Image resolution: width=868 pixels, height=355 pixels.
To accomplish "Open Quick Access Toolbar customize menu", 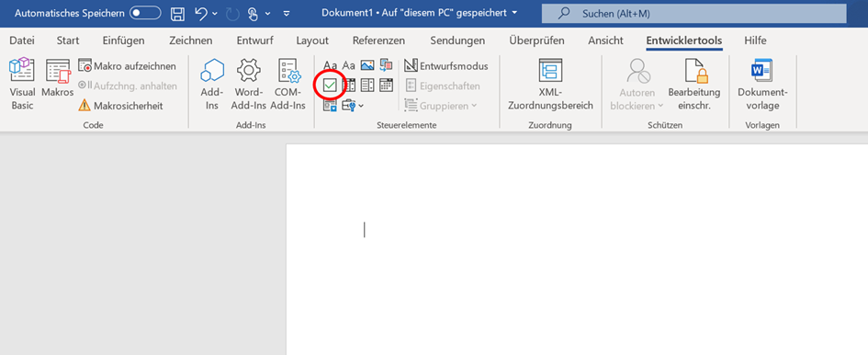I will 287,13.
